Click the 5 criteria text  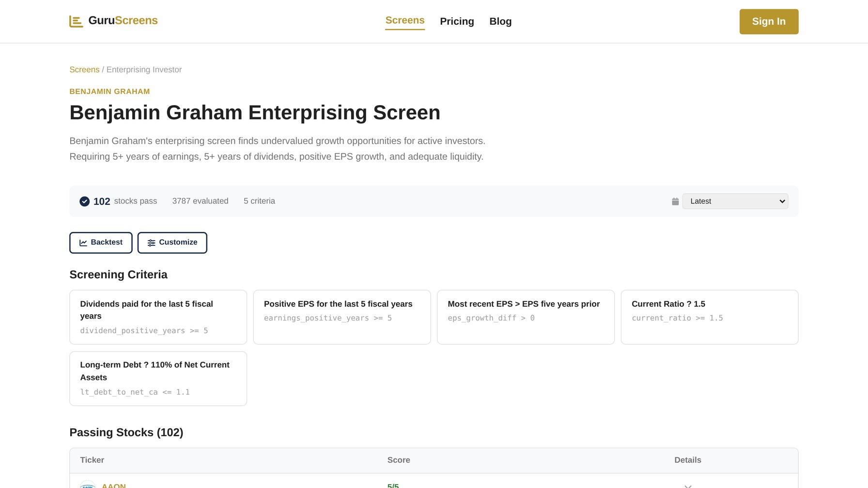pos(259,201)
